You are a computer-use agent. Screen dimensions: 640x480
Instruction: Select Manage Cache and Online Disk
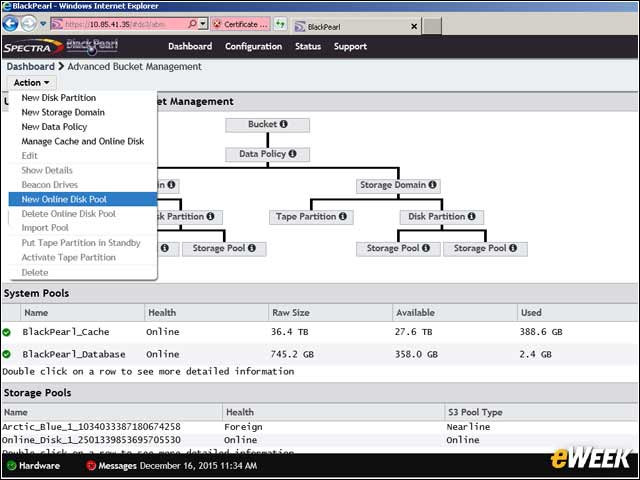[83, 141]
